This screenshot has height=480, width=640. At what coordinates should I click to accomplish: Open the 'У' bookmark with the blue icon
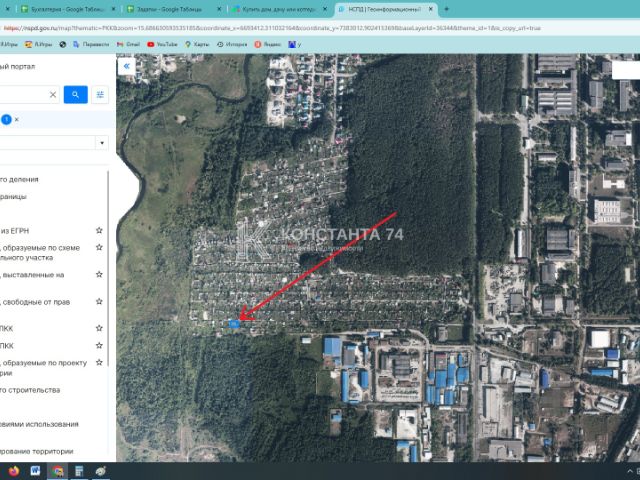click(x=295, y=44)
